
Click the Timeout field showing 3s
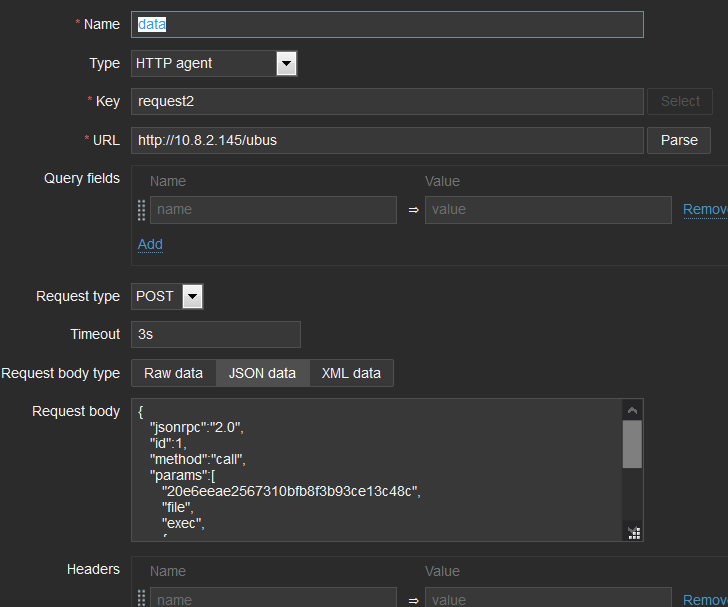point(215,334)
